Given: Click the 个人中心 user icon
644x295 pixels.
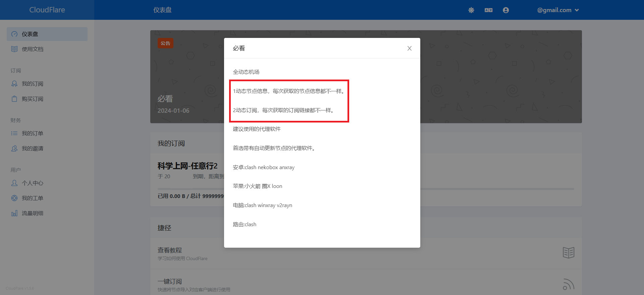Looking at the screenshot, I should (14, 183).
